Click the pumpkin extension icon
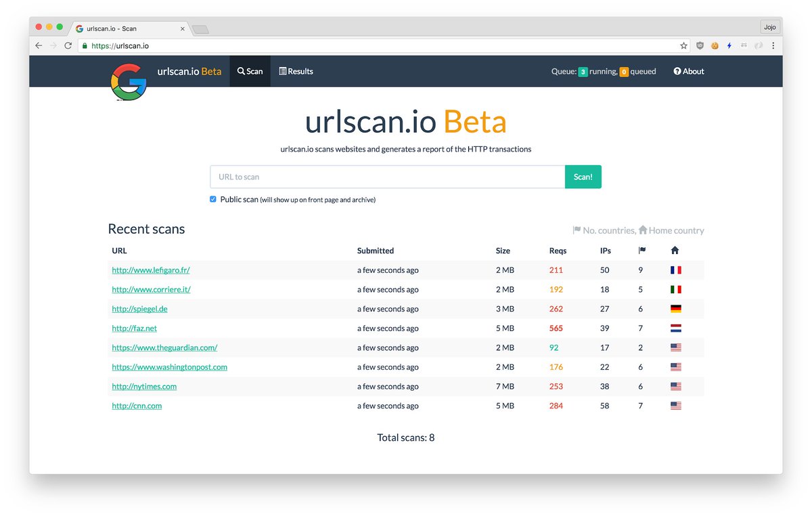 click(x=715, y=45)
